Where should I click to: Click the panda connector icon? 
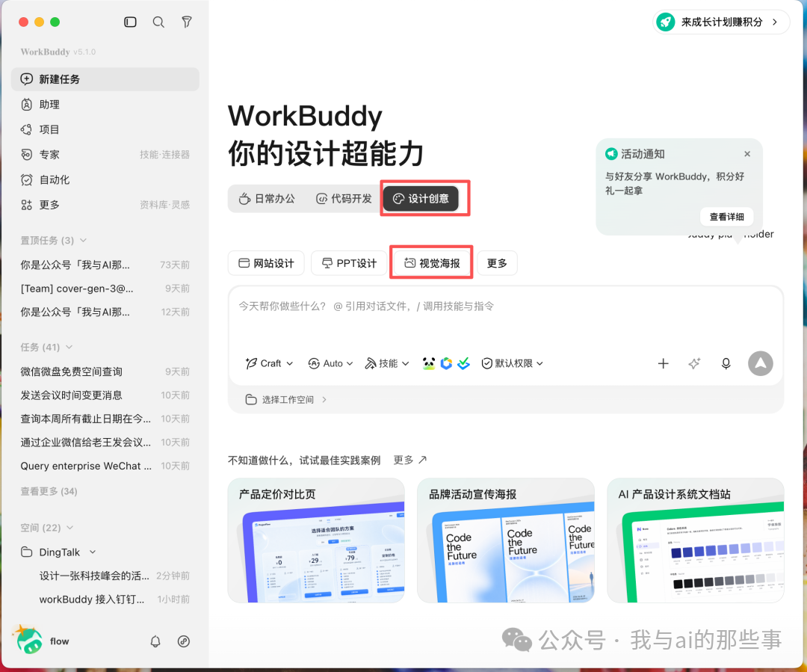pyautogui.click(x=429, y=363)
